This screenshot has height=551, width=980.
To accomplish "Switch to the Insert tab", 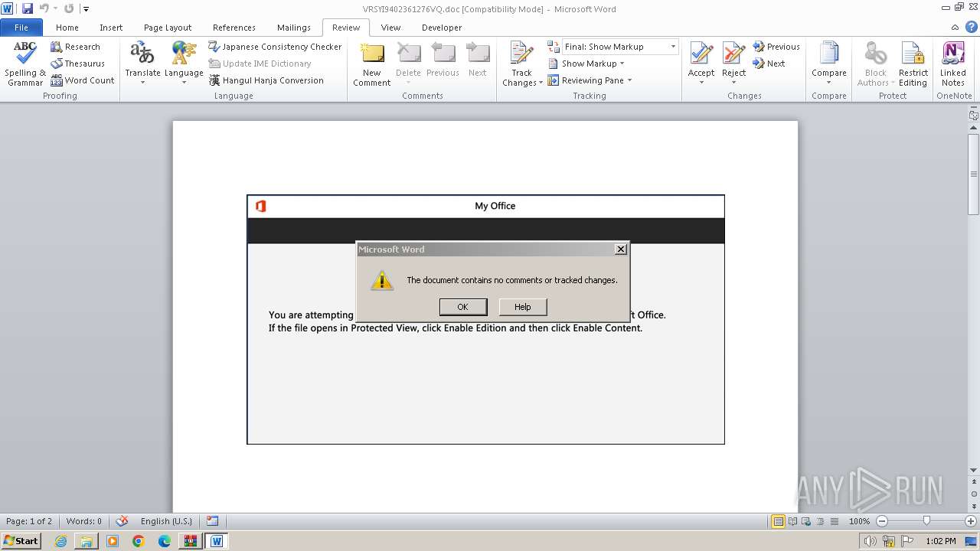I will pos(111,28).
